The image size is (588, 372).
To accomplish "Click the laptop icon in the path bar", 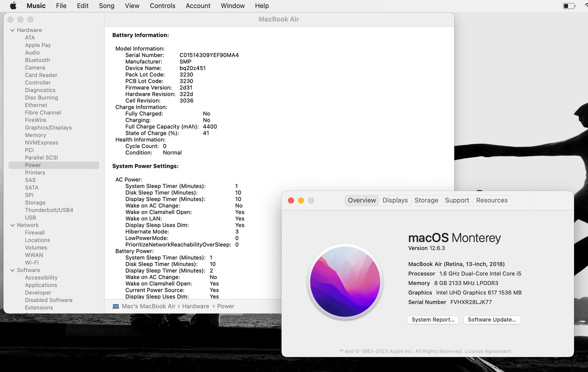I will (x=116, y=306).
